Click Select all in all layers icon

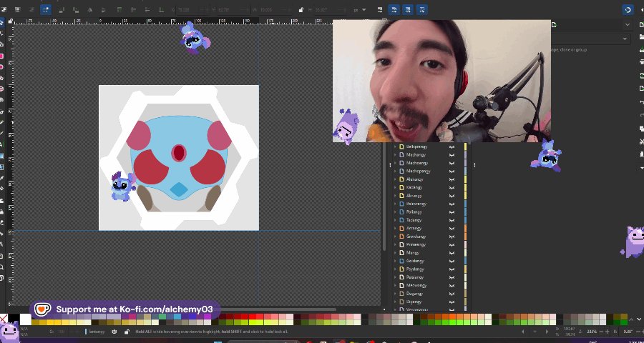pyautogui.click(x=17, y=9)
